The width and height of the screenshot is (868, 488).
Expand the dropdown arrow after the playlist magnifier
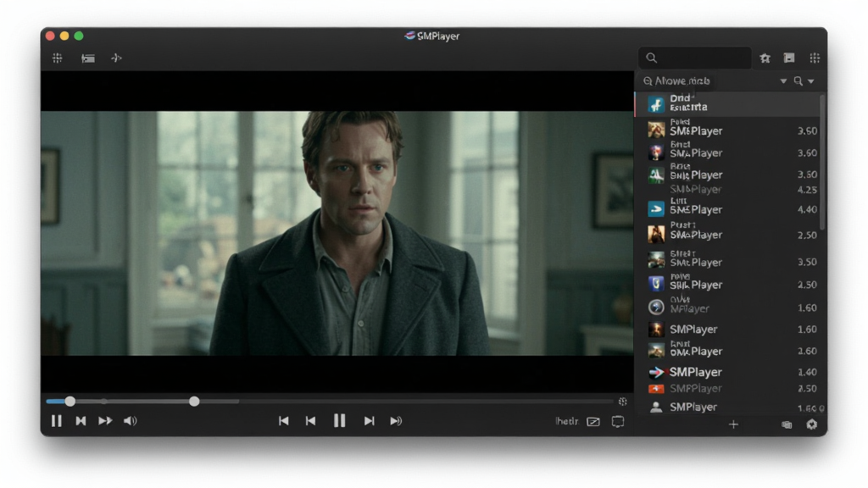click(811, 81)
